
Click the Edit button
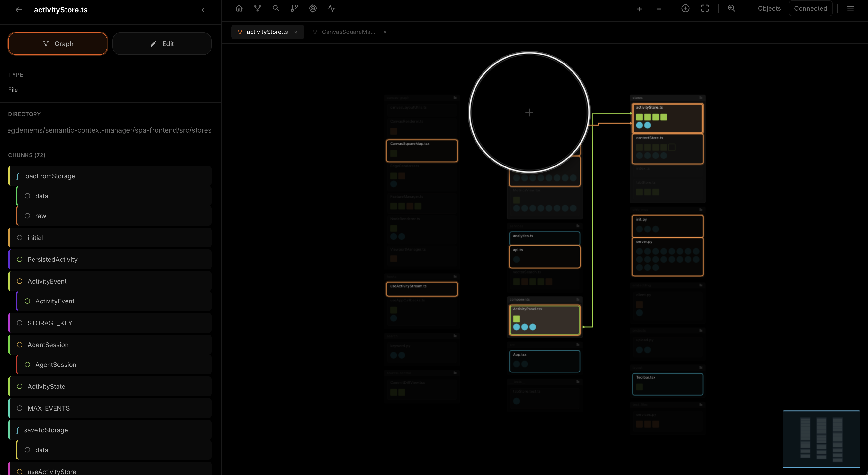[x=162, y=44]
